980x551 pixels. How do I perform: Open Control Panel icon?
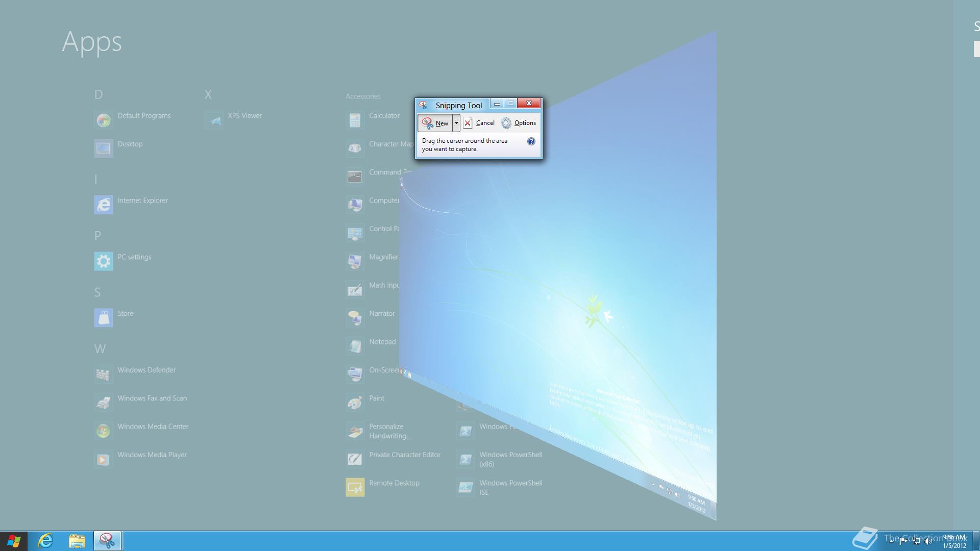tap(355, 234)
